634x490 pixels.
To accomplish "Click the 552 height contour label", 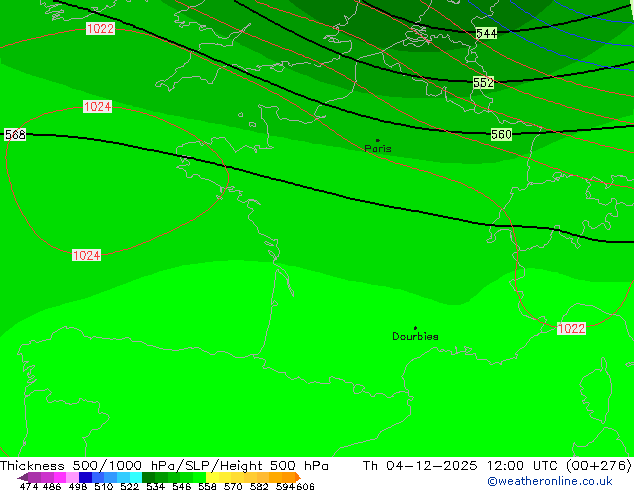I will tap(484, 82).
